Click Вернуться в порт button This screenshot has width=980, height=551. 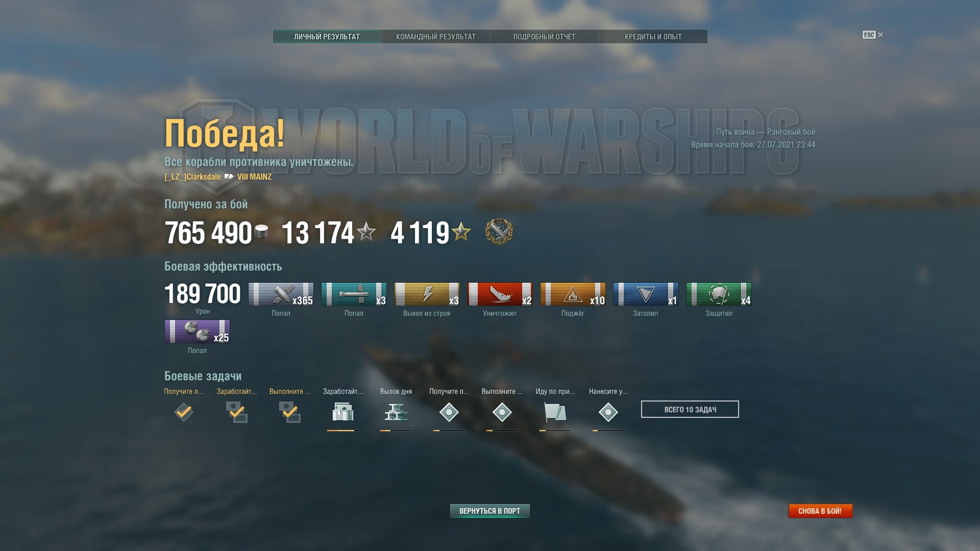(490, 511)
